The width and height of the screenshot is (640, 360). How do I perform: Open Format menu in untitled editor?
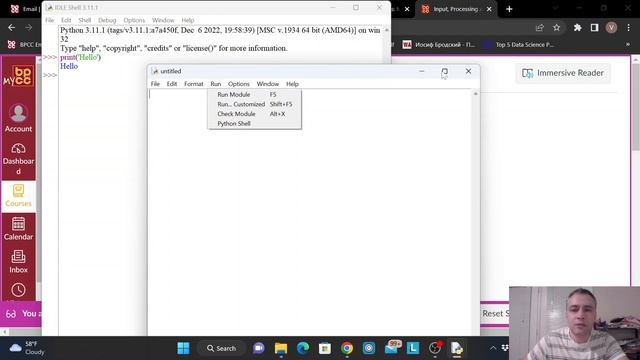(x=193, y=84)
